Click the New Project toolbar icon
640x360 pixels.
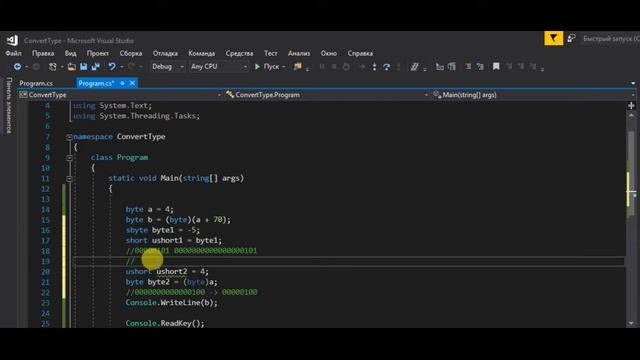[53, 67]
